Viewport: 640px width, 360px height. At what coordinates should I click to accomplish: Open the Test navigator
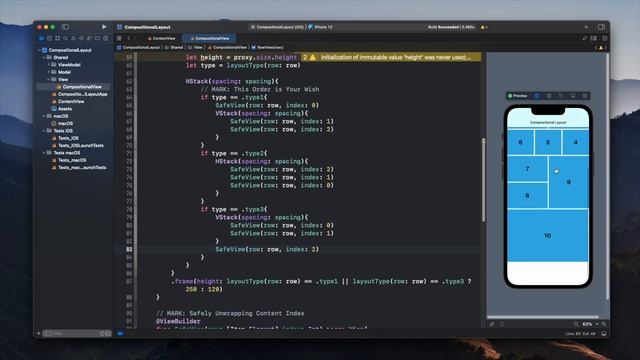pyautogui.click(x=81, y=38)
